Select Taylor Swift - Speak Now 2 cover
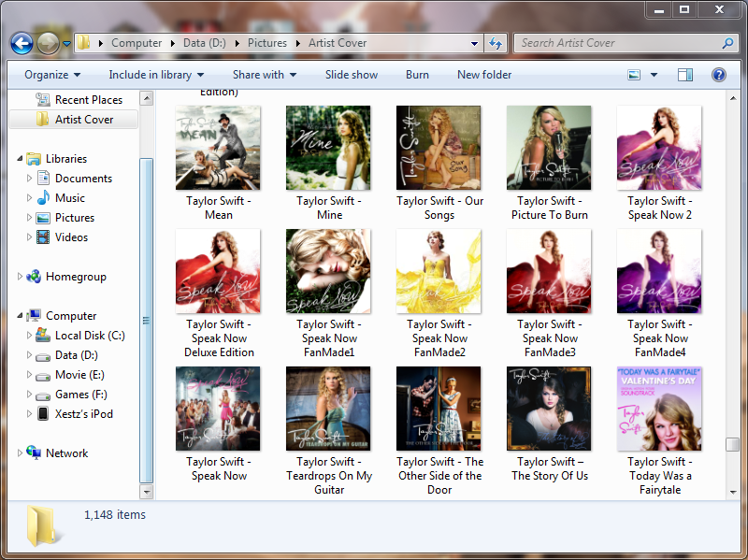Screen dimensions: 748x560 tap(659, 148)
